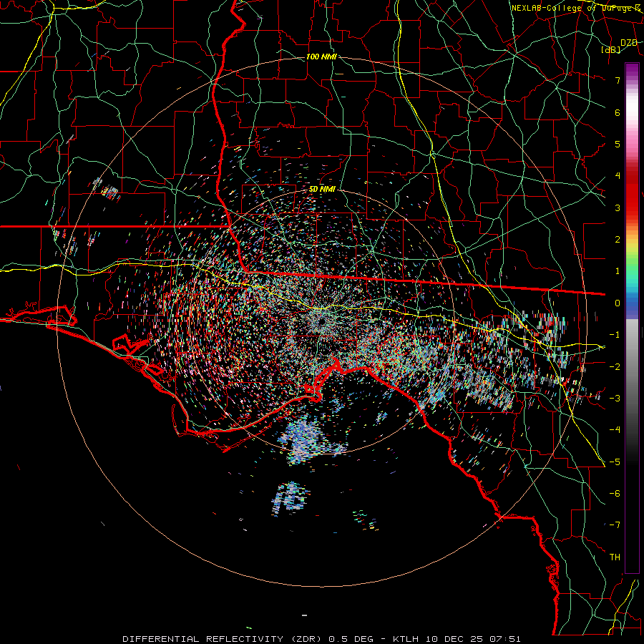The width and height of the screenshot is (644, 644).
Task: Click the 4 value on the color scale
Action: [x=618, y=176]
